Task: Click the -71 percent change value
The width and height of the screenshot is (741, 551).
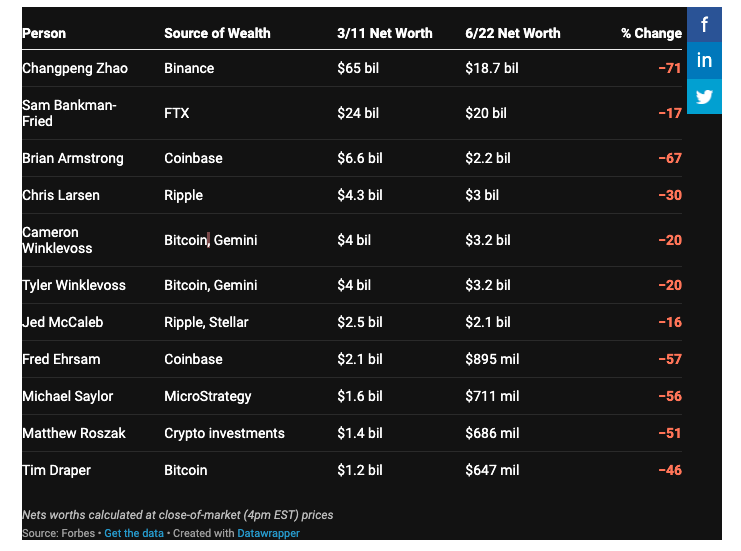Action: pos(669,68)
